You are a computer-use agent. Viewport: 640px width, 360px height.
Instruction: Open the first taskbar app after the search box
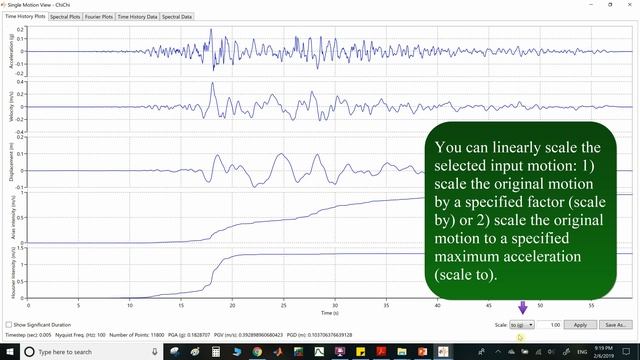pyautogui.click(x=175, y=351)
